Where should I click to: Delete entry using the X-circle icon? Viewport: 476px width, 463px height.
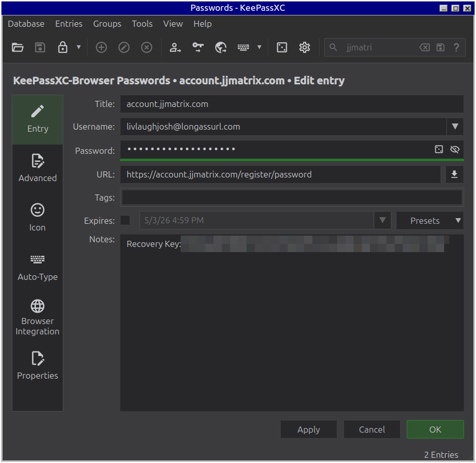point(147,47)
